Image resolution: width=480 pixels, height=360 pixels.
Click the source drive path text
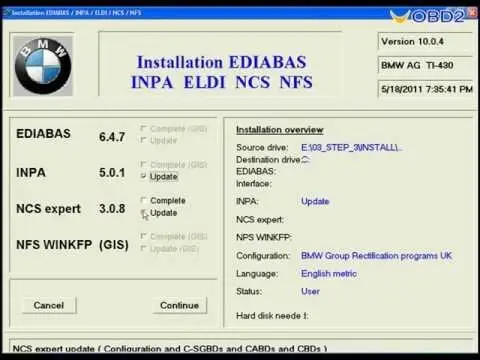(351, 148)
